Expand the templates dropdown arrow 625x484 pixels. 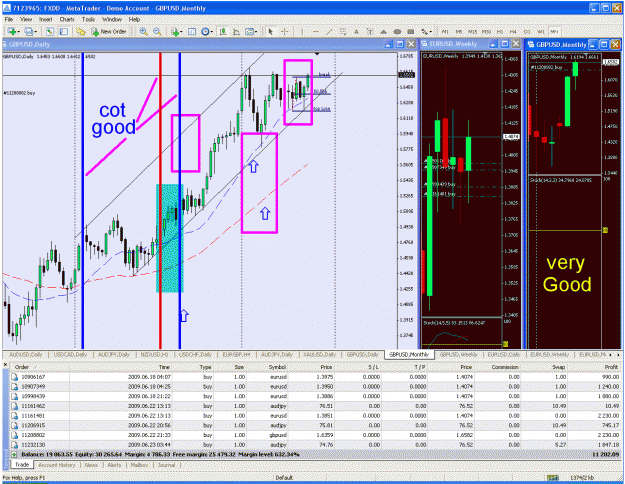(256, 31)
